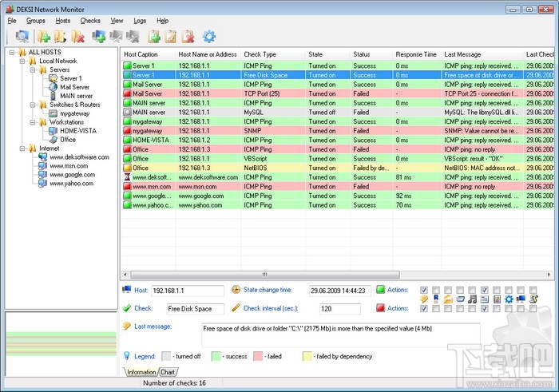
Task: Click the add group folder toolbar icon
Action: pyautogui.click(x=43, y=36)
